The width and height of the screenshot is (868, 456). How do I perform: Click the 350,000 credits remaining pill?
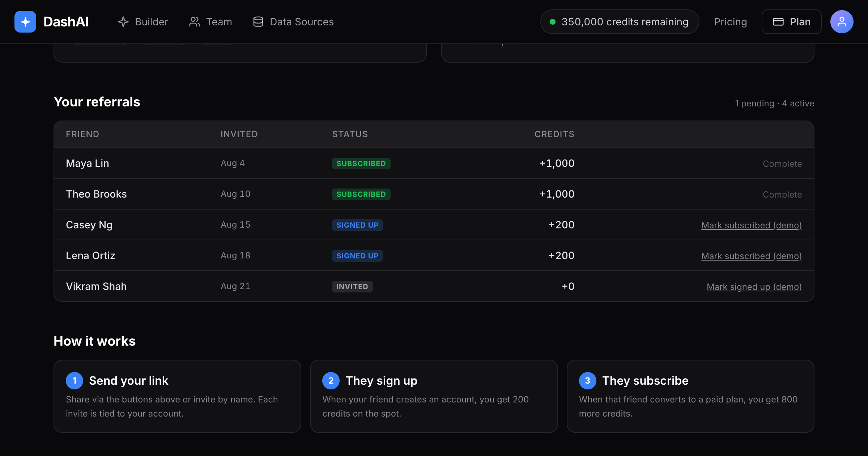pyautogui.click(x=620, y=22)
